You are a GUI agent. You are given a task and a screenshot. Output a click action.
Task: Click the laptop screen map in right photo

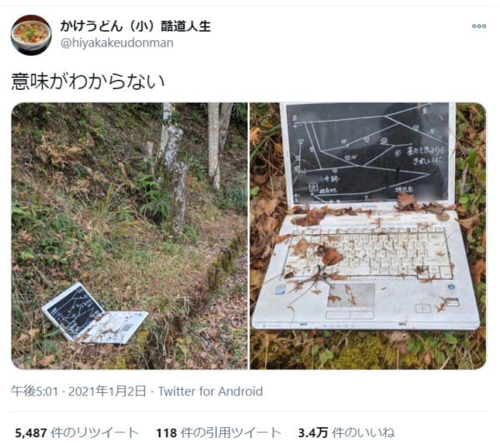[367, 153]
